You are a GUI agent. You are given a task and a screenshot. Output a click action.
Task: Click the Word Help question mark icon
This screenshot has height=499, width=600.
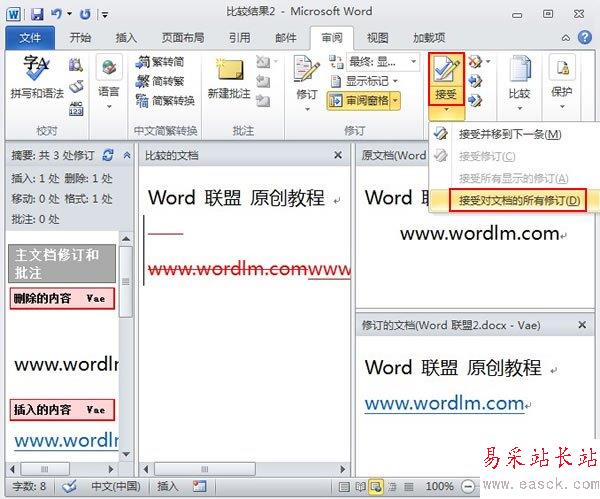click(x=585, y=38)
